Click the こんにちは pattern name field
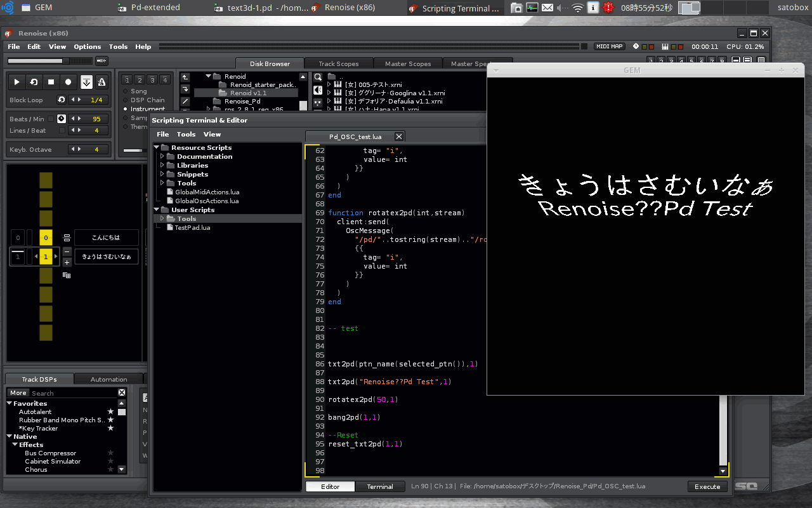Viewport: 812px width, 508px height. click(x=106, y=237)
